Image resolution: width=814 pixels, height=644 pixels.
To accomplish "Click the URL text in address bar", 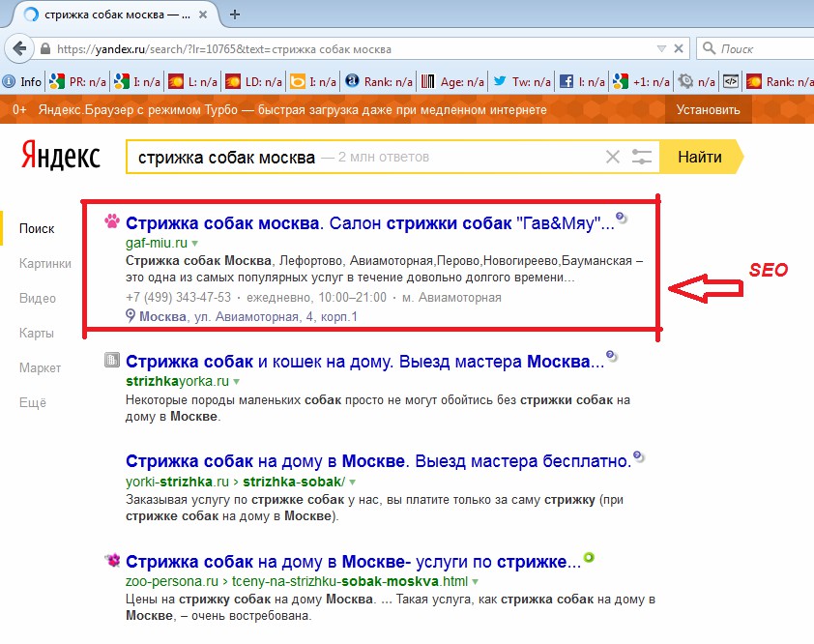I will 224,49.
